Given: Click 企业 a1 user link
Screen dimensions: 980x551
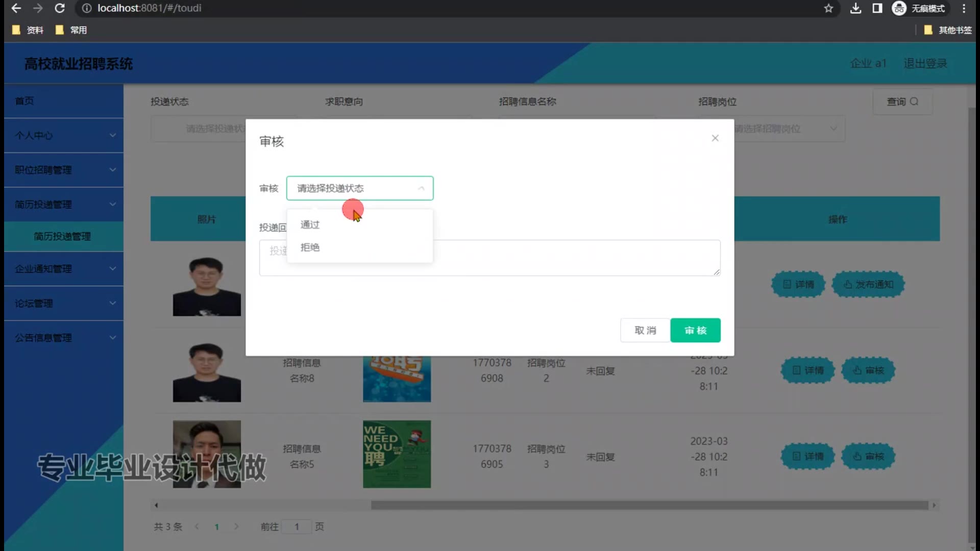Looking at the screenshot, I should click(x=868, y=63).
